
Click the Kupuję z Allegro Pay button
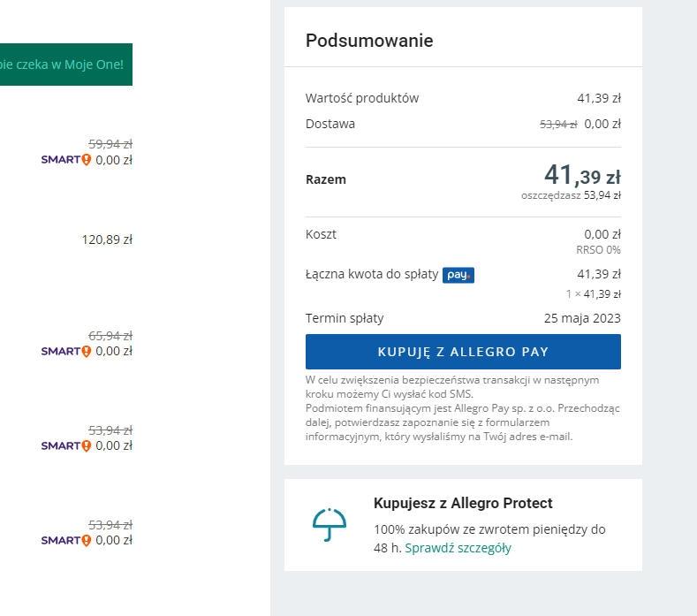(x=463, y=352)
